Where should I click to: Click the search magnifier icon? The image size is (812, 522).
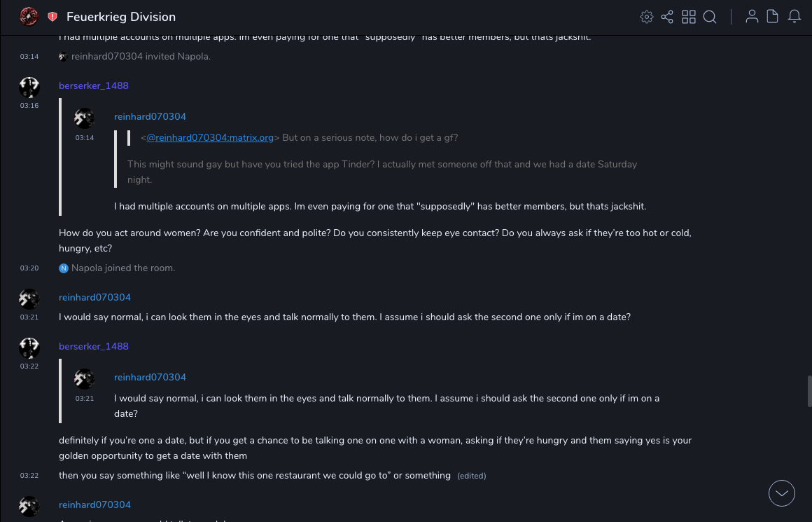point(710,17)
